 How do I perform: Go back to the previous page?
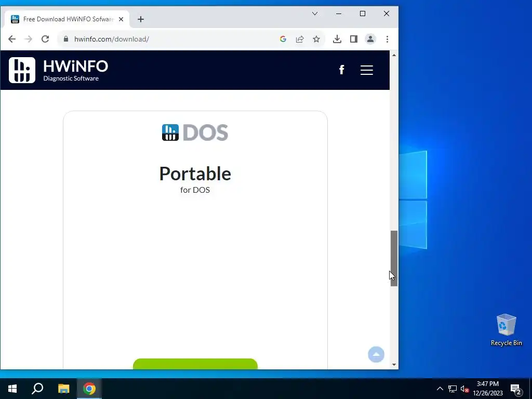coord(12,39)
